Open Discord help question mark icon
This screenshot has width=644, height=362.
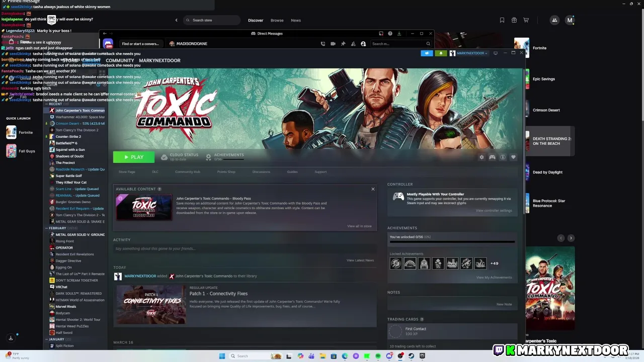[x=390, y=34]
